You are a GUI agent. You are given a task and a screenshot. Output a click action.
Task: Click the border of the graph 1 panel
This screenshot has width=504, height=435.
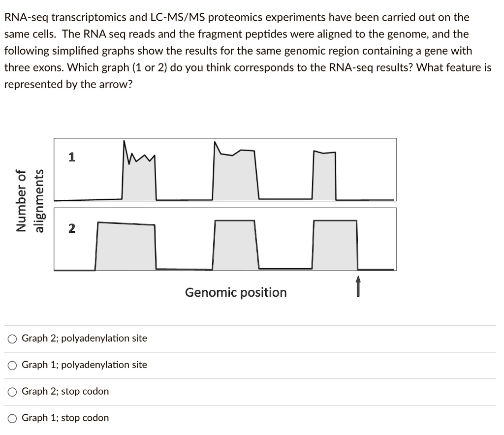[224, 138]
